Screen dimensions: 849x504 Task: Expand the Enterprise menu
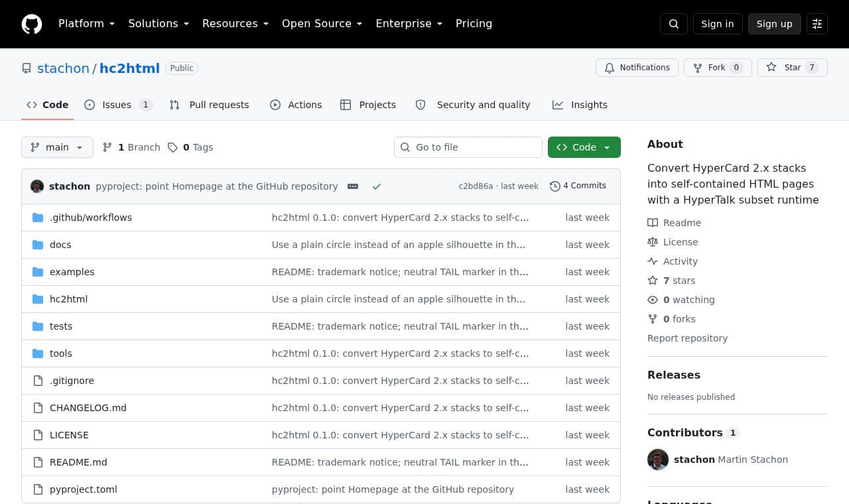pos(409,24)
